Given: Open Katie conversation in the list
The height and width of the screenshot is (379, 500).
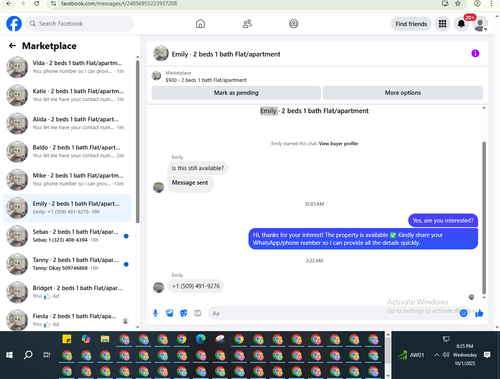Looking at the screenshot, I should [x=68, y=95].
